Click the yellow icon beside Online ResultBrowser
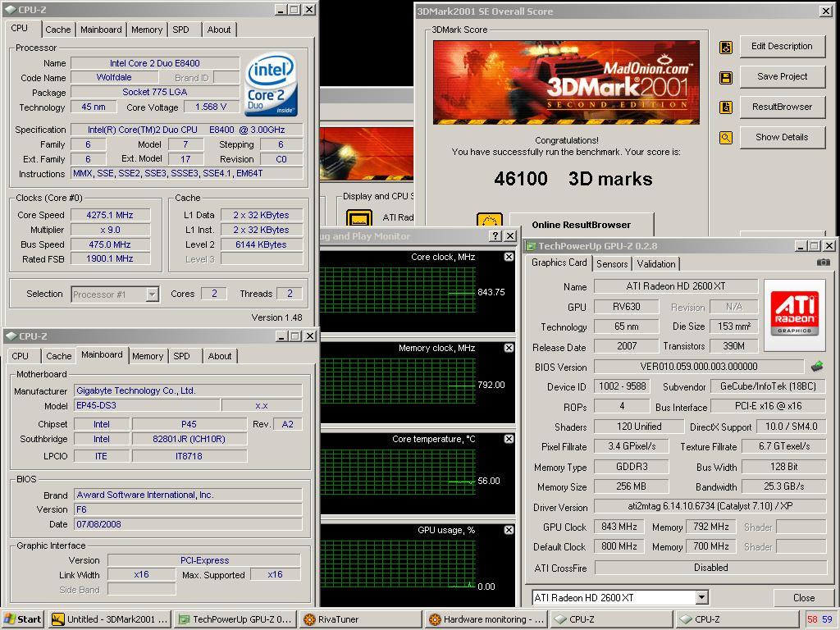This screenshot has height=630, width=840. coord(489,221)
